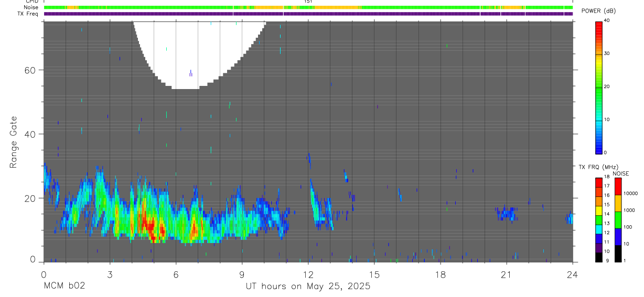Viewport: 644px width, 297px height.
Task: Click the echo patch at hour 24 edge
Action: 568,218
